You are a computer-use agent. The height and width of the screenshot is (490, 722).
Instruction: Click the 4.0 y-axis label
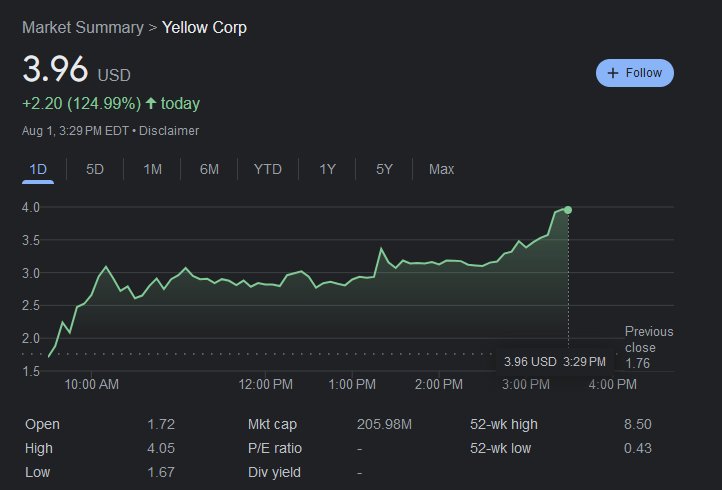(x=31, y=207)
